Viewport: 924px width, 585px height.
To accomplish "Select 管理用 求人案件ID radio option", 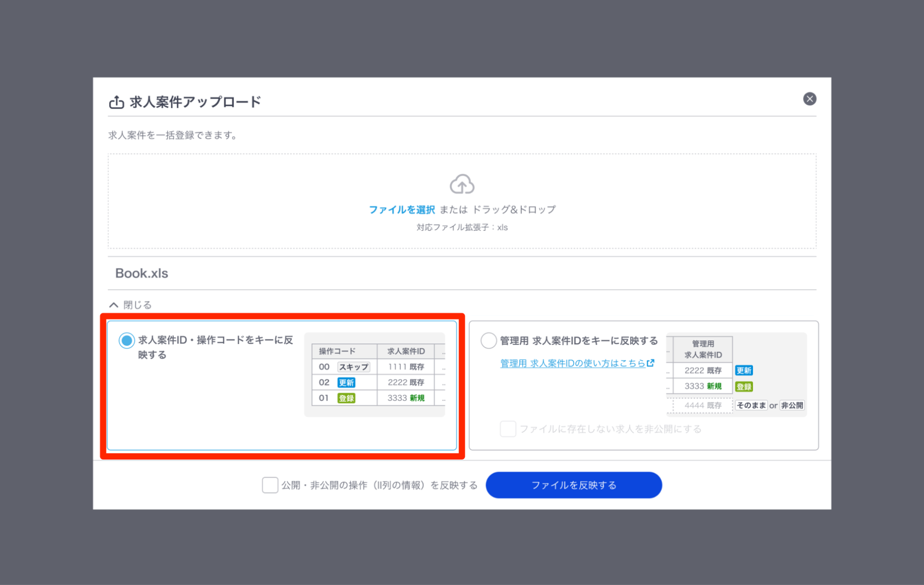I will point(489,341).
